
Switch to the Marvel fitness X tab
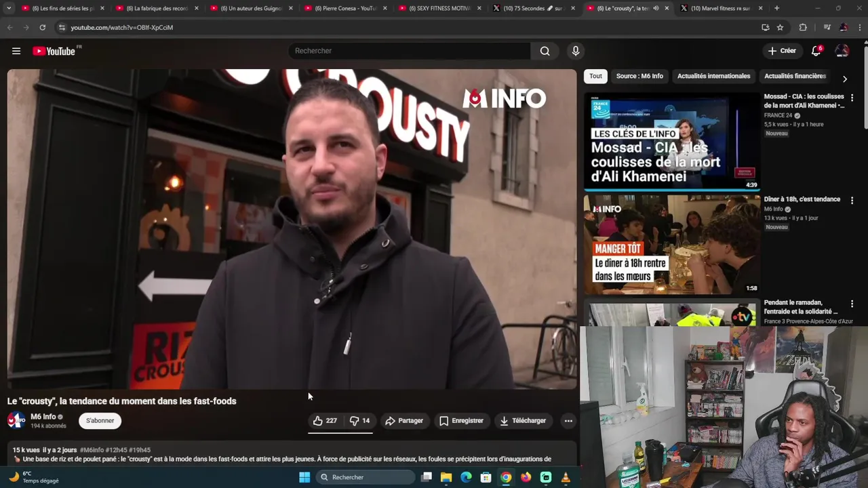(x=720, y=8)
